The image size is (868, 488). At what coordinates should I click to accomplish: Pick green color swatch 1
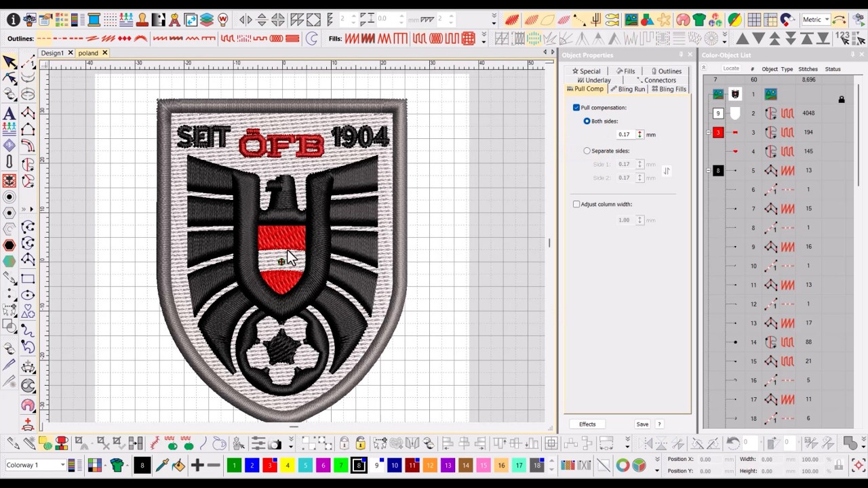tap(234, 465)
